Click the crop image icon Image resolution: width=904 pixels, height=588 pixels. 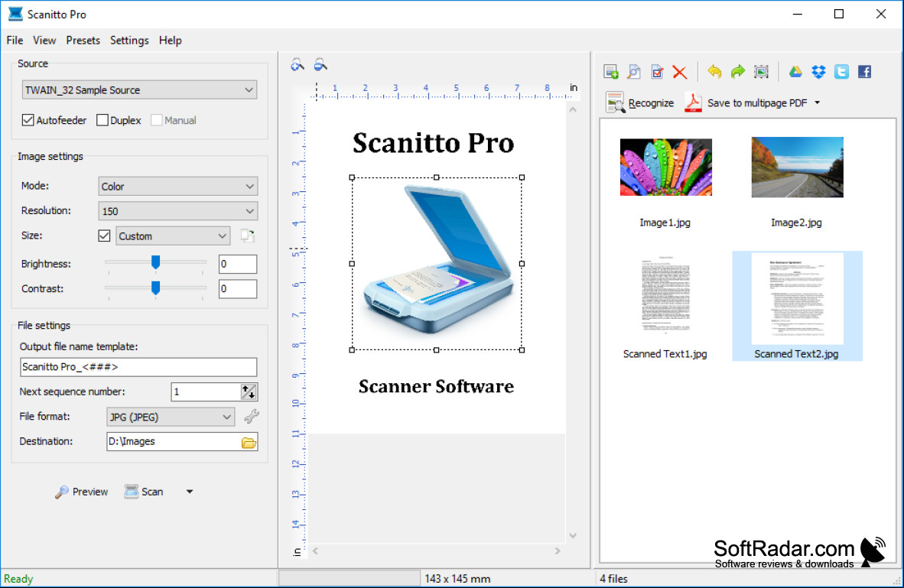(761, 71)
